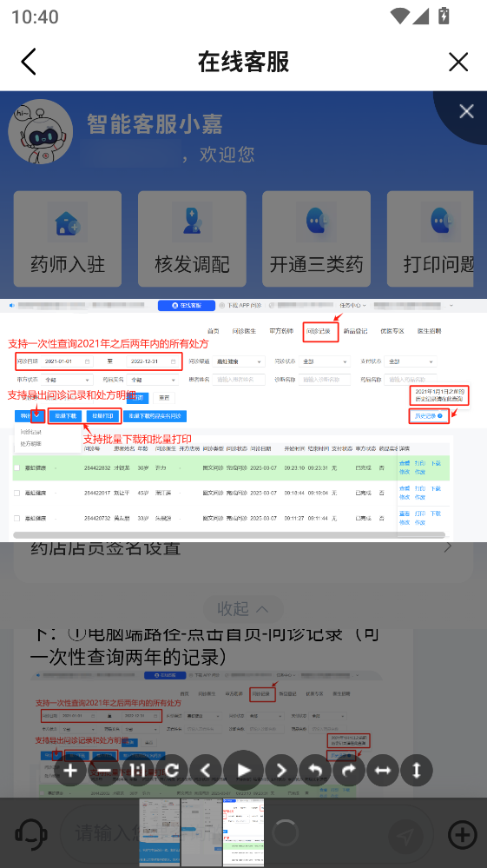Start slideshow with the play button
Viewport: 487px width, 868px height.
pos(244,770)
